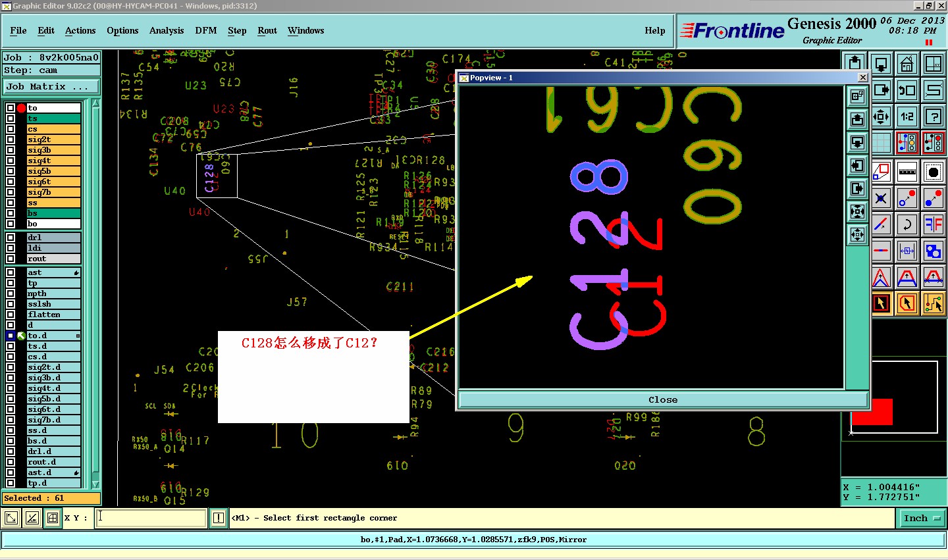Select the net selection arrow tool
948x560 pixels.
(934, 303)
